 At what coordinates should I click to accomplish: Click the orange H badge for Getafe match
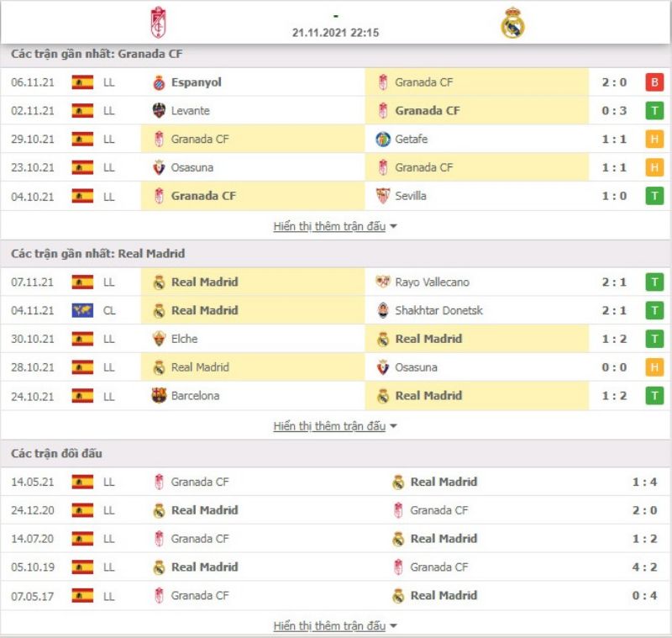pyautogui.click(x=654, y=140)
